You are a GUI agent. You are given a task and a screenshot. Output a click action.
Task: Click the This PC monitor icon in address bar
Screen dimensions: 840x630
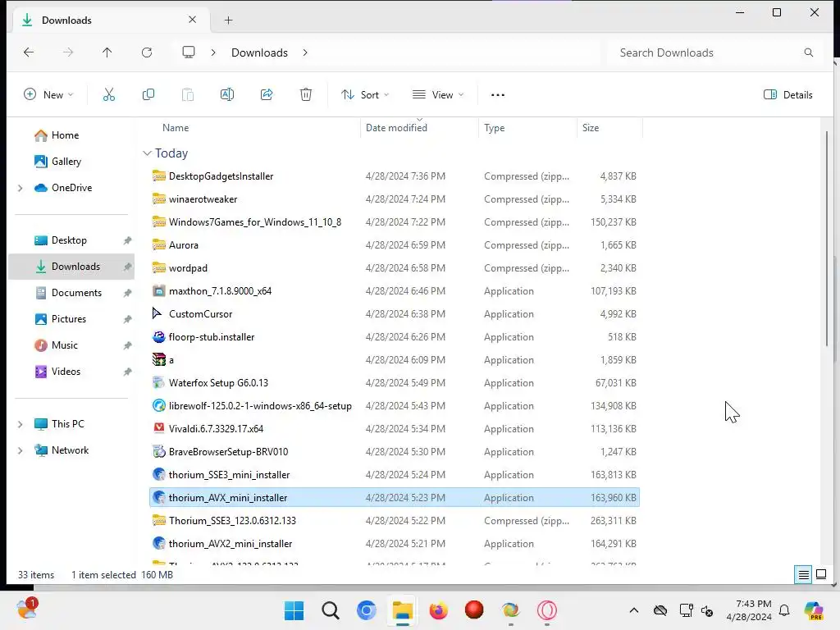(x=189, y=52)
